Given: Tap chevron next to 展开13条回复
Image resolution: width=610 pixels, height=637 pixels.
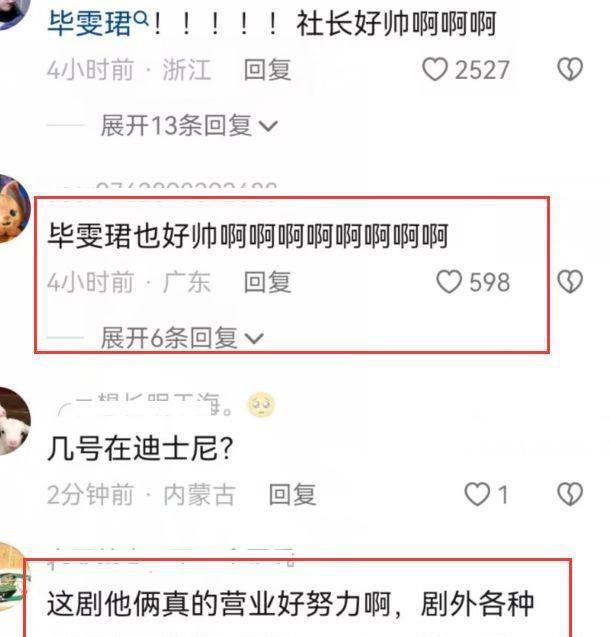Looking at the screenshot, I should pyautogui.click(x=268, y=126).
